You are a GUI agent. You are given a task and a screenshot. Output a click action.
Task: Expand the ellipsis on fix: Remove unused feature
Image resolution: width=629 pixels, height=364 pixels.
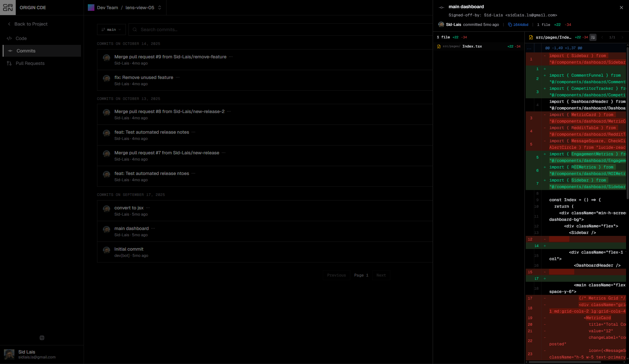[178, 78]
